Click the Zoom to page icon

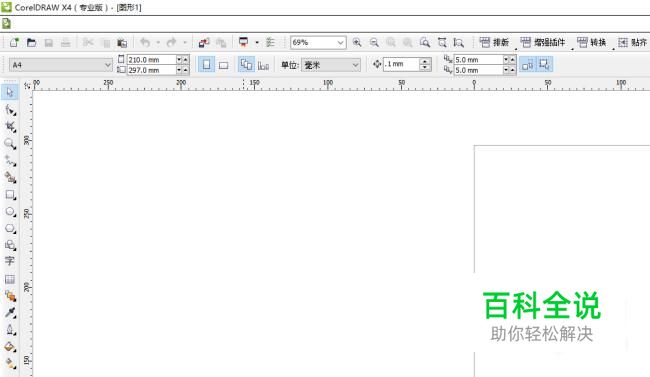click(442, 42)
